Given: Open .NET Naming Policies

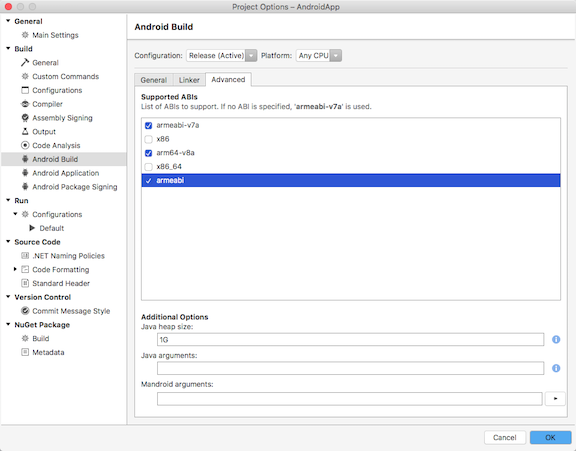Looking at the screenshot, I should click(x=68, y=256).
